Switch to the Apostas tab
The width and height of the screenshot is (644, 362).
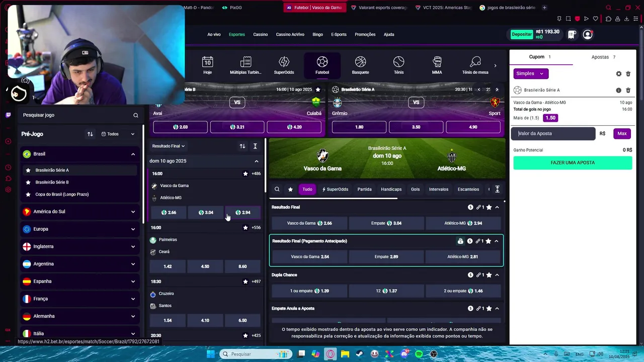click(603, 57)
